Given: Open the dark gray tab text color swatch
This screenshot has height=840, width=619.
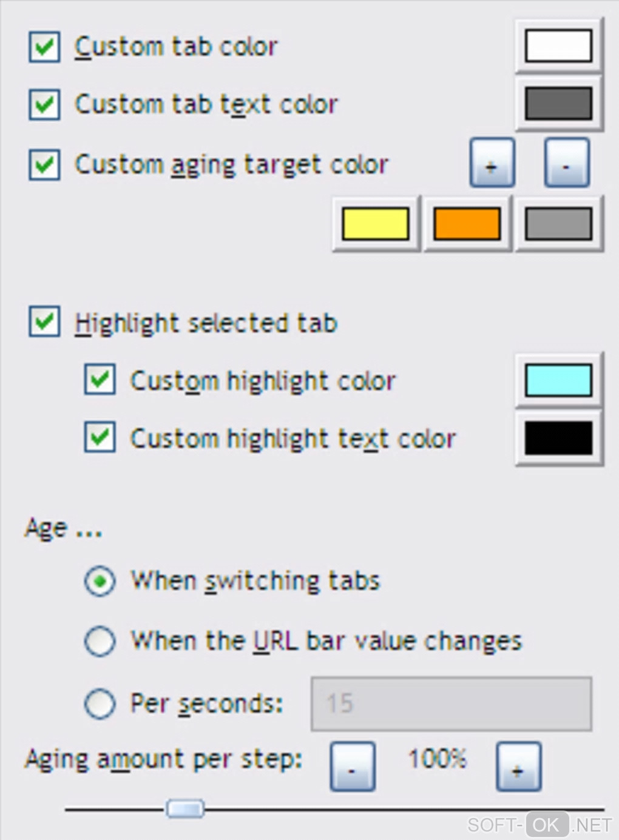Looking at the screenshot, I should 558,103.
